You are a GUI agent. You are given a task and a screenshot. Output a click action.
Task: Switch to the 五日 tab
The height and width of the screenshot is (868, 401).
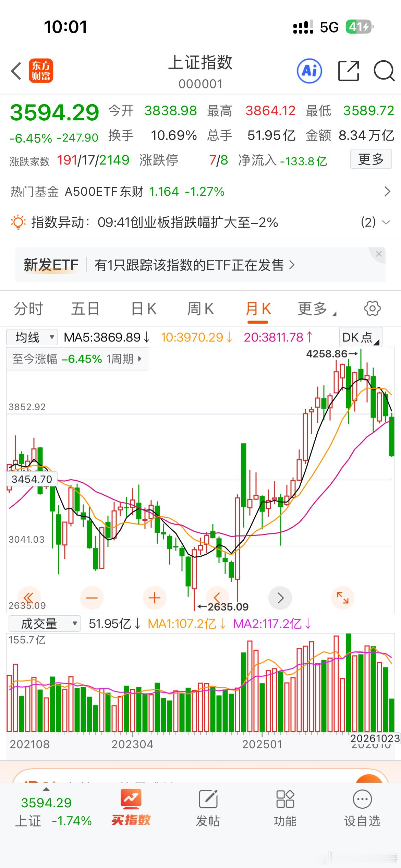pyautogui.click(x=85, y=309)
